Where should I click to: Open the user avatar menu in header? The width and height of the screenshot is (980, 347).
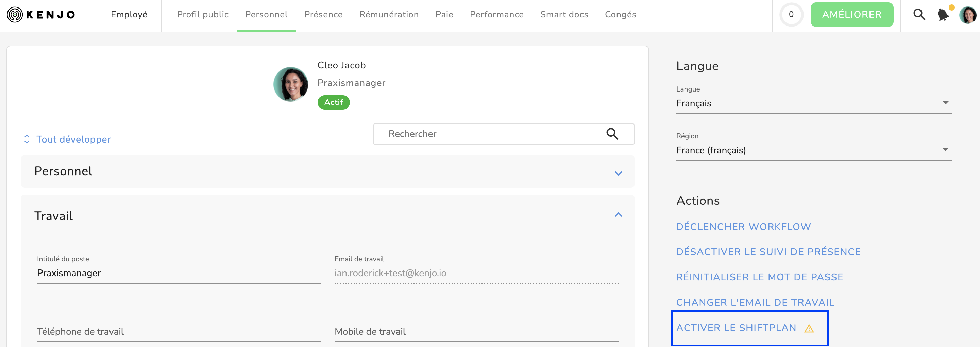coord(967,15)
